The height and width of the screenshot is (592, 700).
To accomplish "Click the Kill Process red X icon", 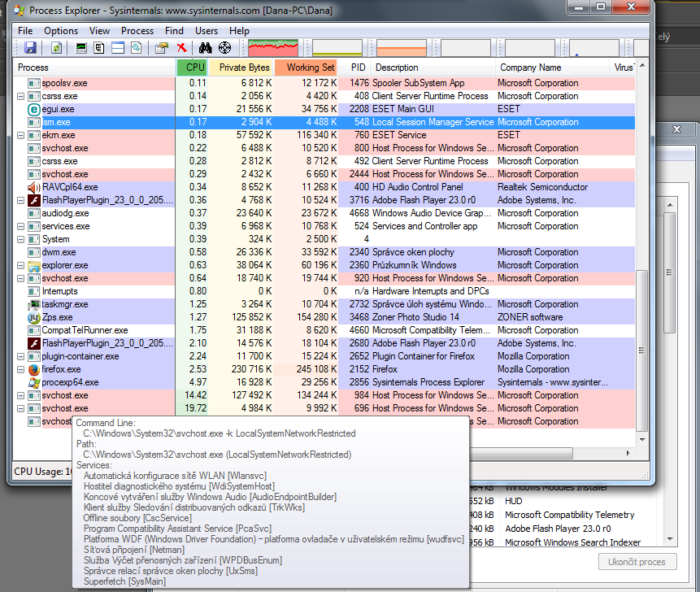I will tap(181, 49).
